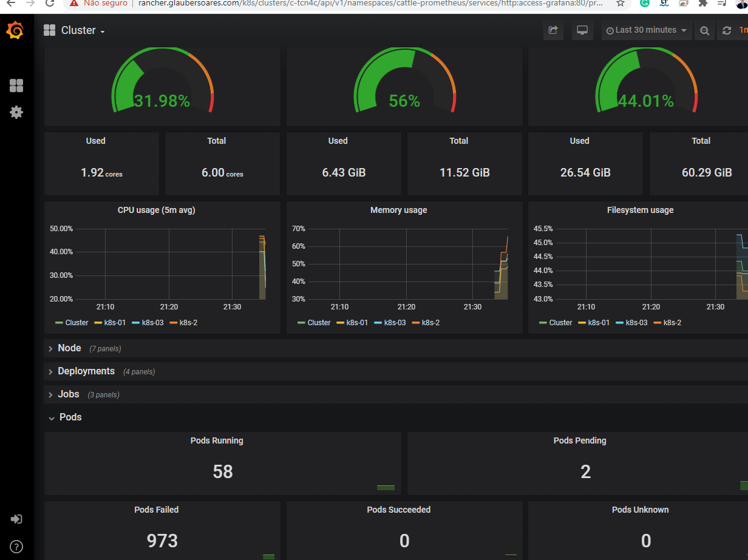This screenshot has width=748, height=560.
Task: Open the Last 30 minutes time picker
Action: tap(646, 30)
